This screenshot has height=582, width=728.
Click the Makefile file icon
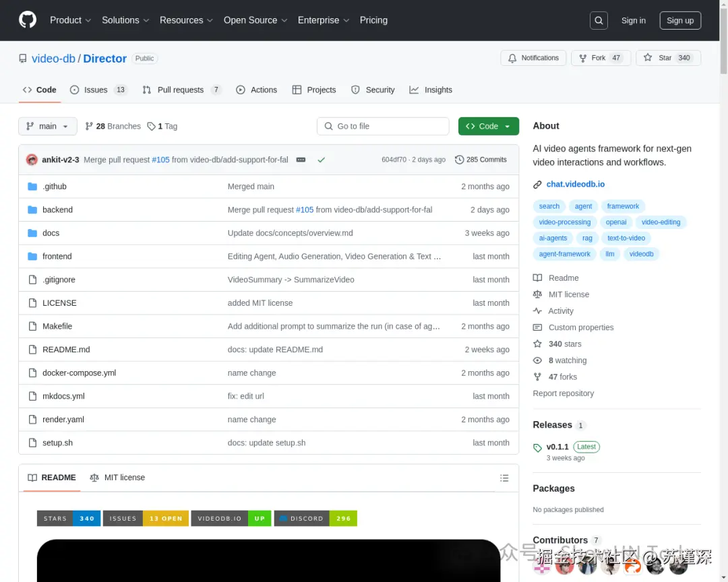pyautogui.click(x=32, y=326)
